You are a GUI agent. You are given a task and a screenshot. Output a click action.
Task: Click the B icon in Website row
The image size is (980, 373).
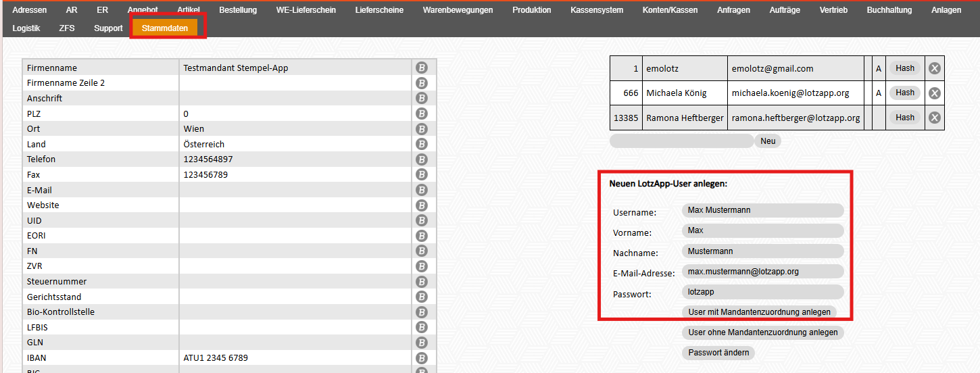pyautogui.click(x=422, y=205)
